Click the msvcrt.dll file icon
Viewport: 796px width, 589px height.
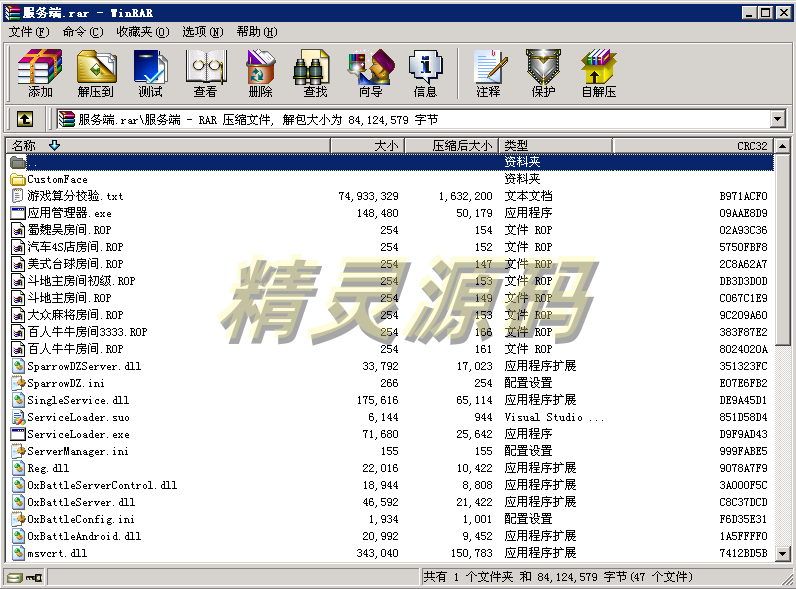(18, 553)
